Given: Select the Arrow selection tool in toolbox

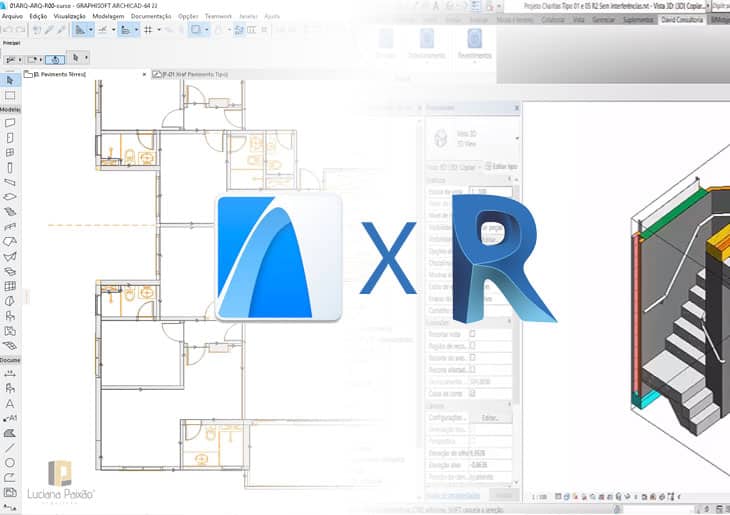Looking at the screenshot, I should click(10, 80).
